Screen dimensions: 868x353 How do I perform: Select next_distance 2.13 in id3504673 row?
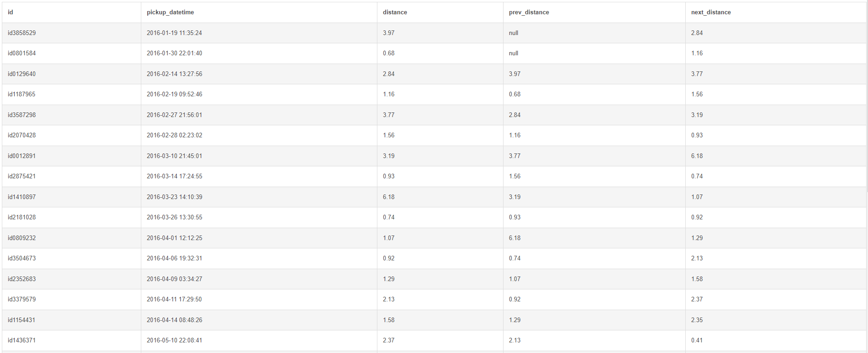pyautogui.click(x=697, y=259)
